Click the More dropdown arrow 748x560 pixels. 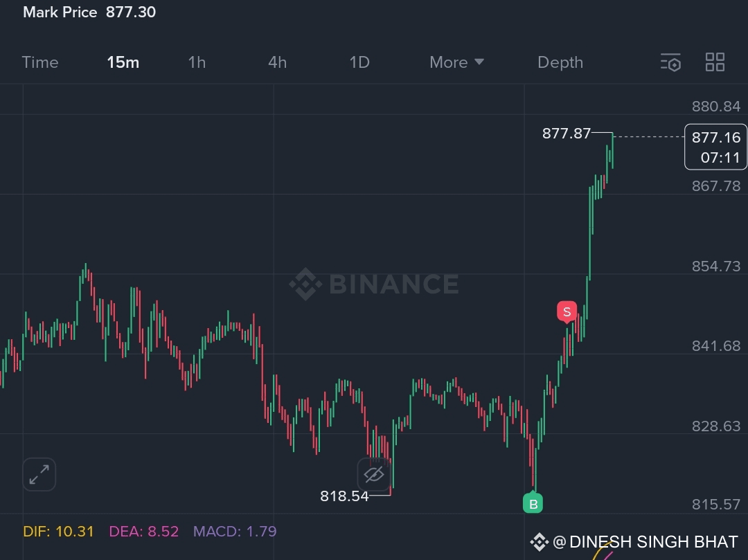coord(479,62)
